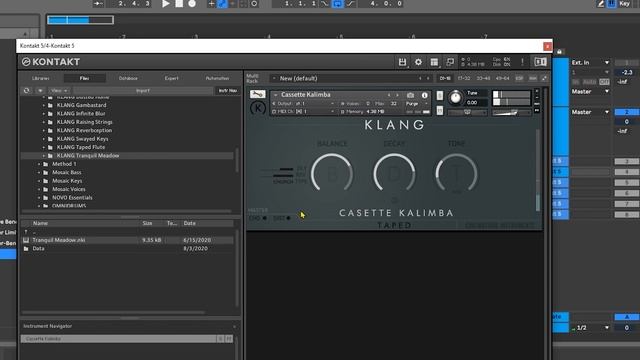Click the loop circle icon in DAW toolbar
The width and height of the screenshot is (640, 360).
(254, 4)
